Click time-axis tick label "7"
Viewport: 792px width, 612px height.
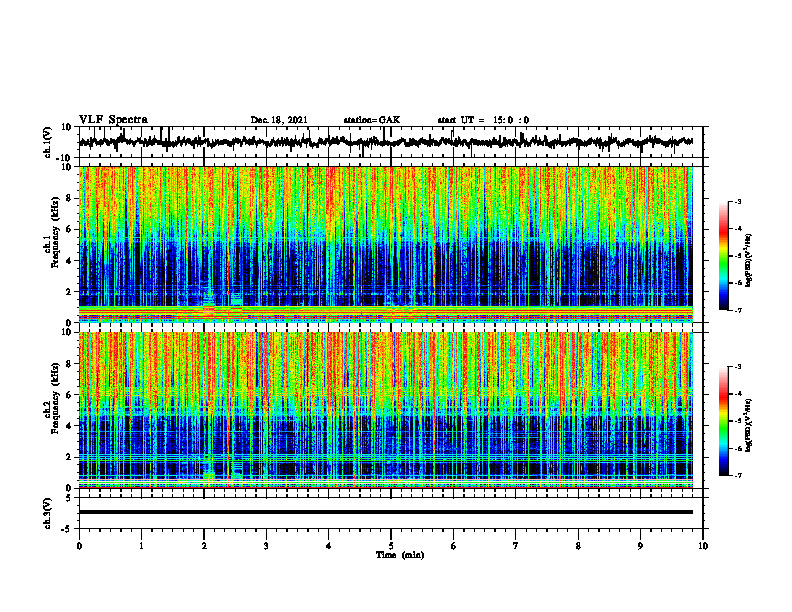tap(516, 546)
